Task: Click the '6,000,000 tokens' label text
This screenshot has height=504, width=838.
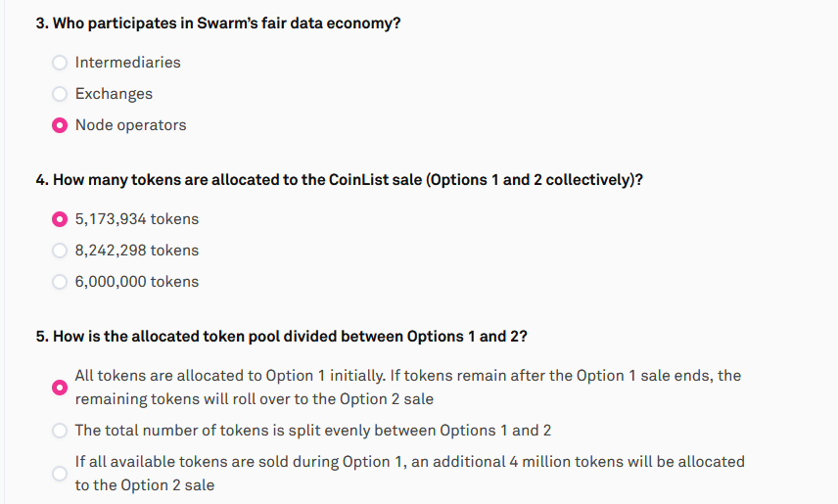Action: pyautogui.click(x=137, y=282)
